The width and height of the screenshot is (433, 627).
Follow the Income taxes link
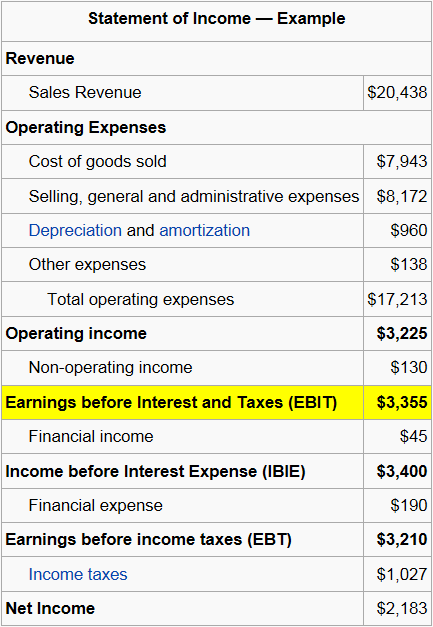[x=78, y=575]
